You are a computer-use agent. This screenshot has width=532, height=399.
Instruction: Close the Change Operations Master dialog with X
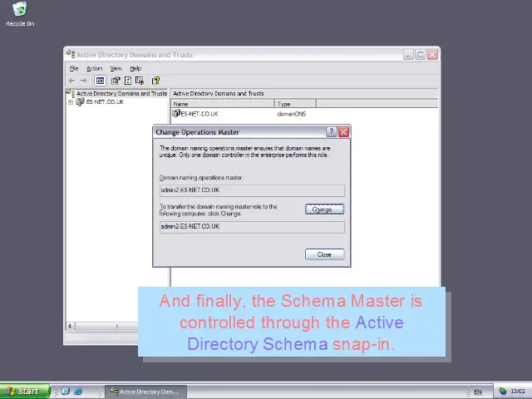pyautogui.click(x=343, y=131)
